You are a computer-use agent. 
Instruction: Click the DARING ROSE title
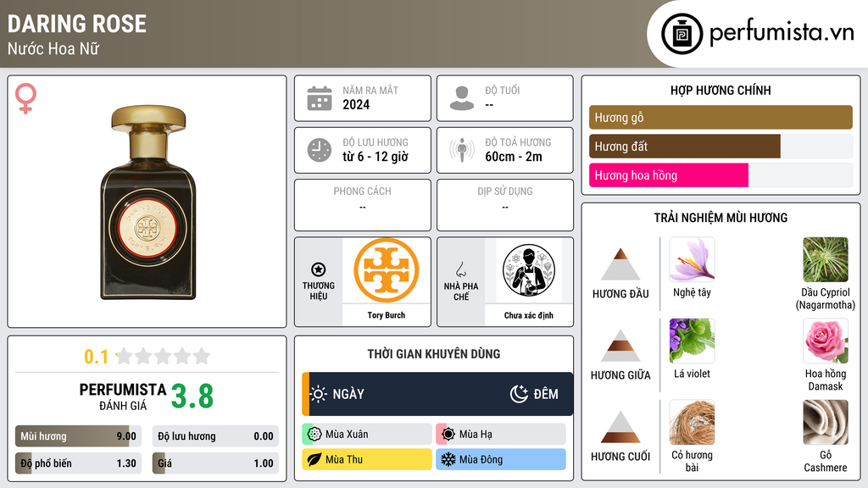coord(77,24)
